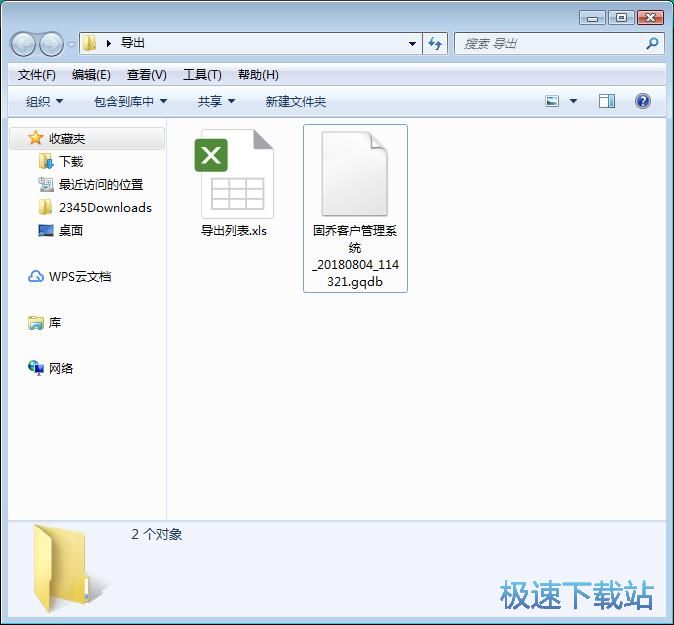
Task: Click the 网络 network icon
Action: coord(36,368)
